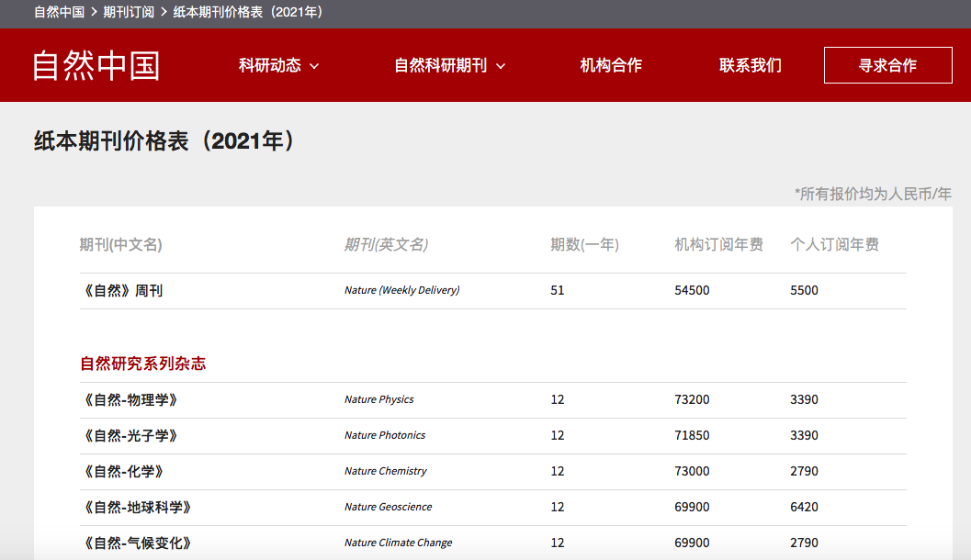Select 《自然-光子学》 journal entry
The width and height of the screenshot is (971, 560).
(x=129, y=435)
